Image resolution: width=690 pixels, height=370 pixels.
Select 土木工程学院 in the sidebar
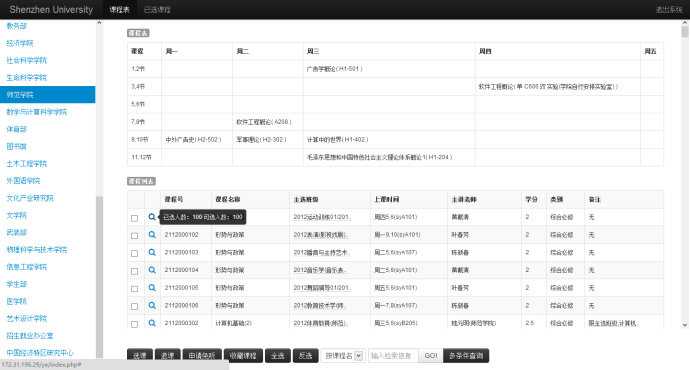(x=26, y=164)
